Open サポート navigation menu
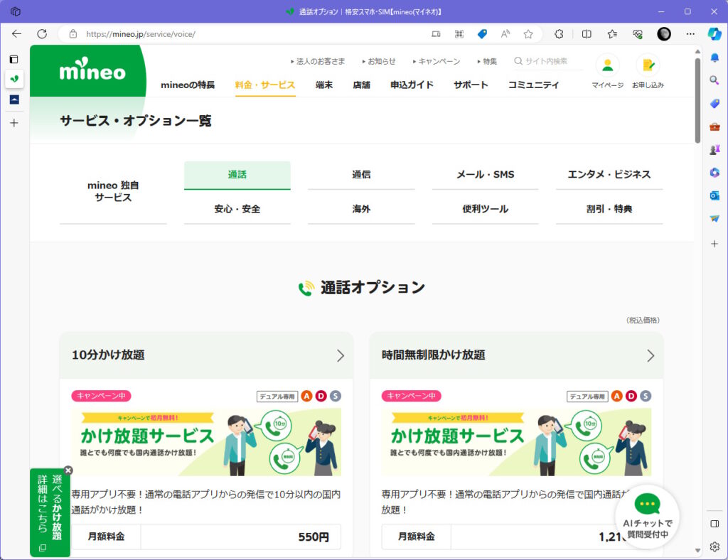This screenshot has height=560, width=728. tap(471, 85)
